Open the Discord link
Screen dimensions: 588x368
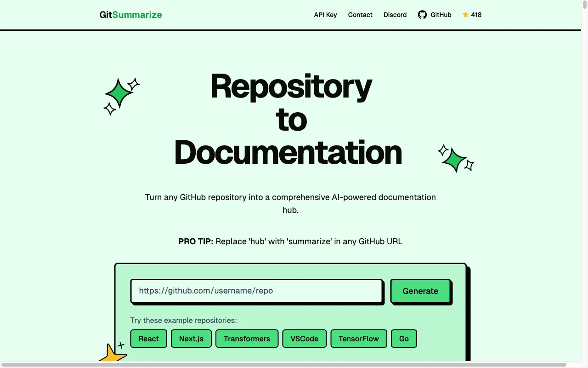tap(395, 15)
